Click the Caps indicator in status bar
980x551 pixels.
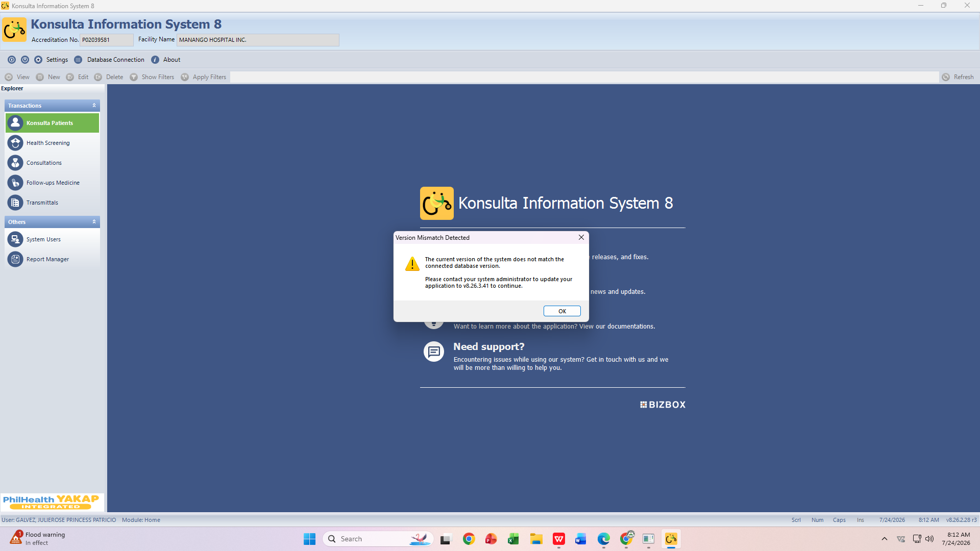pyautogui.click(x=839, y=520)
